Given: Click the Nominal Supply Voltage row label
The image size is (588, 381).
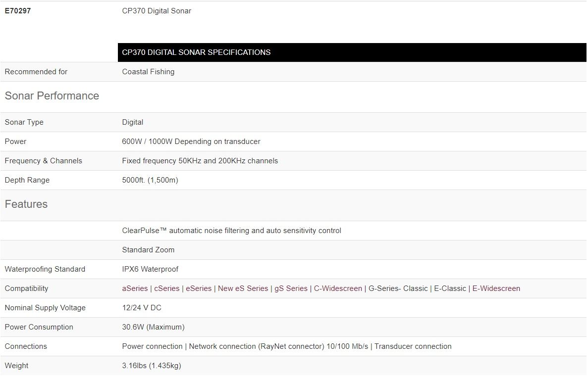Looking at the screenshot, I should [x=45, y=308].
